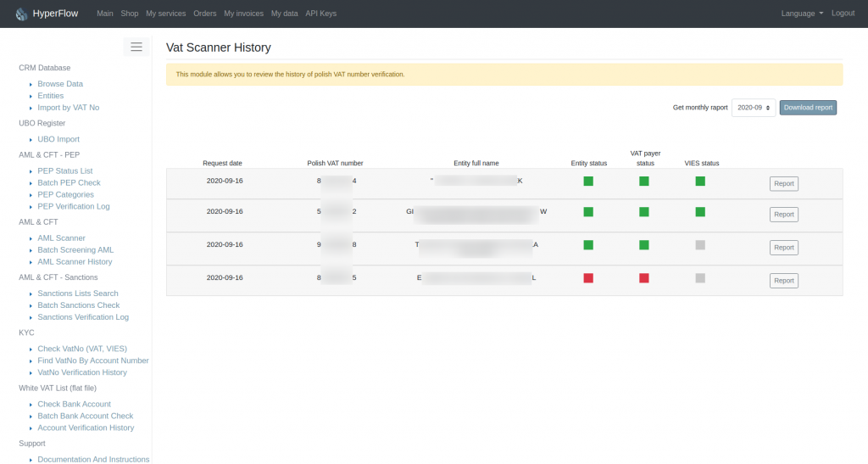Click the Vat Scanner History heading
This screenshot has width=868, height=464.
coord(219,48)
